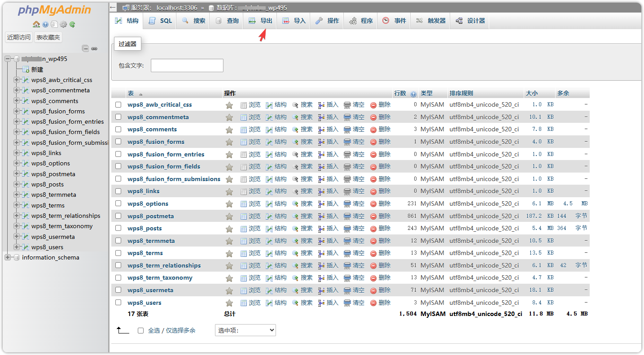The image size is (644, 355).
Task: Expand the information_schema database node
Action: (8, 257)
